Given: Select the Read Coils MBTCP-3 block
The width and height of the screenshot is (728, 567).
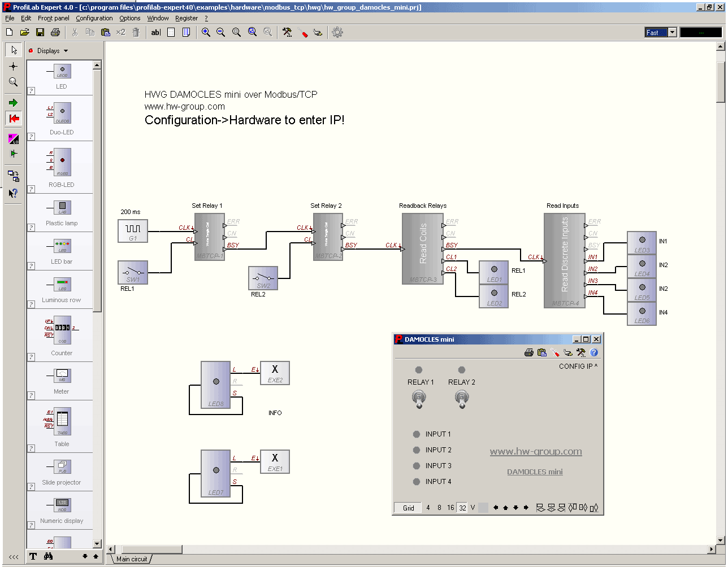Looking at the screenshot, I should point(423,249).
